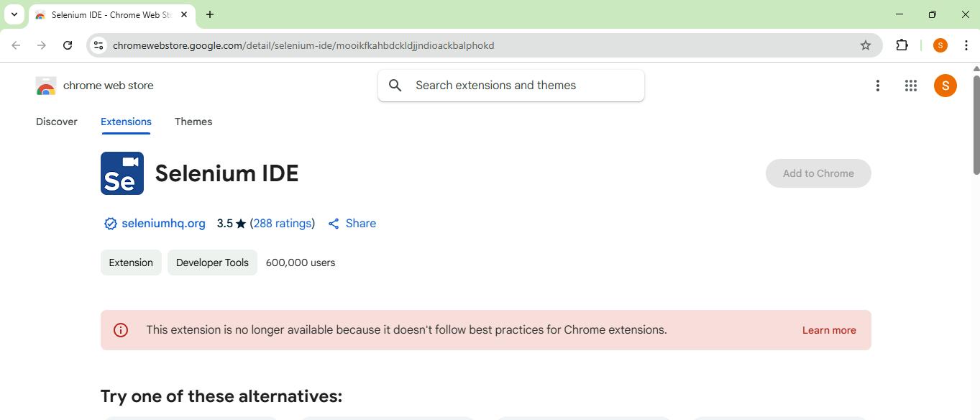Bookmark this page with the star icon

click(x=866, y=45)
